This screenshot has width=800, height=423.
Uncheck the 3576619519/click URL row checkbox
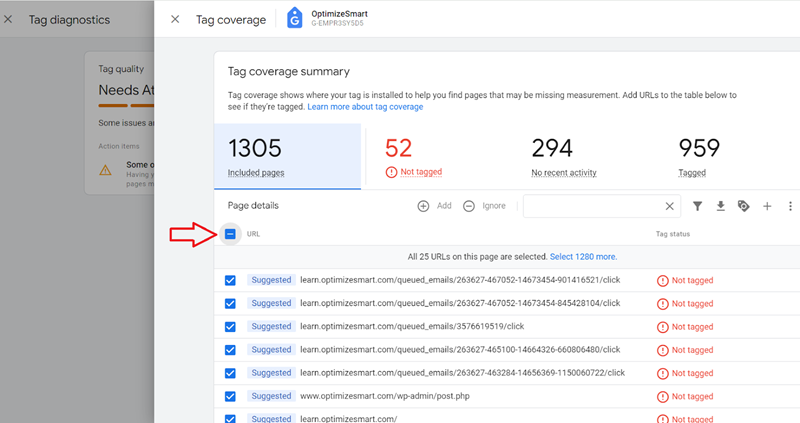click(230, 327)
